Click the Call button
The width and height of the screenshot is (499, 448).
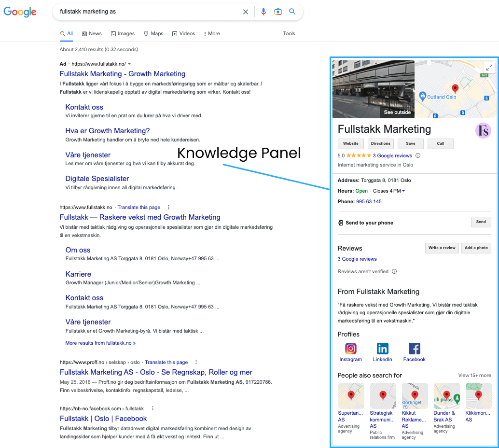(441, 143)
